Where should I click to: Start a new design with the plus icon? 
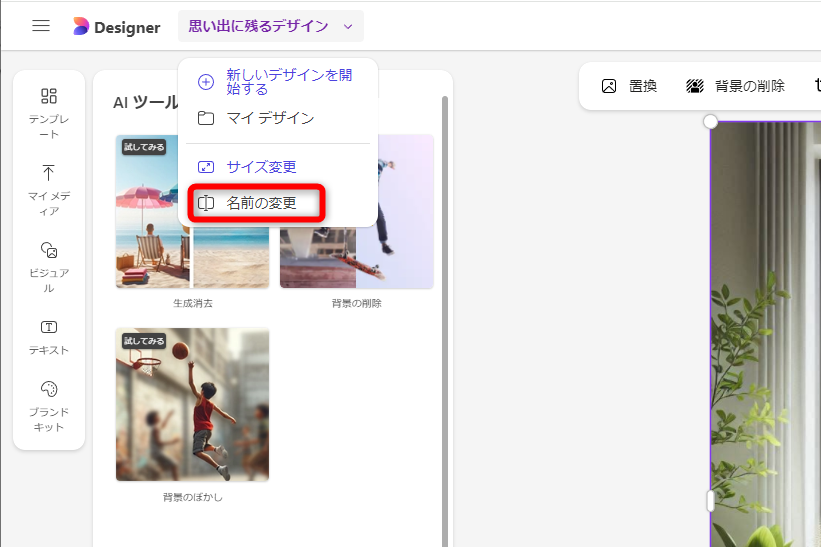tap(206, 82)
